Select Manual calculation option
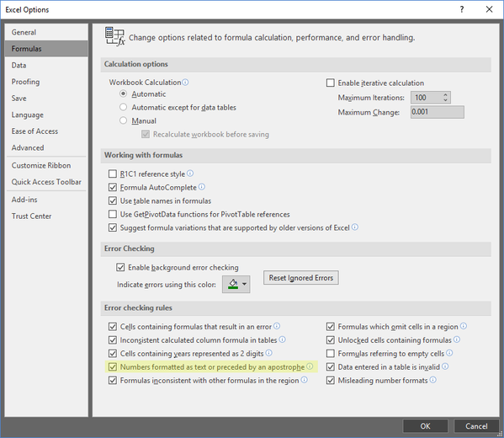Image resolution: width=504 pixels, height=438 pixels. click(x=123, y=120)
